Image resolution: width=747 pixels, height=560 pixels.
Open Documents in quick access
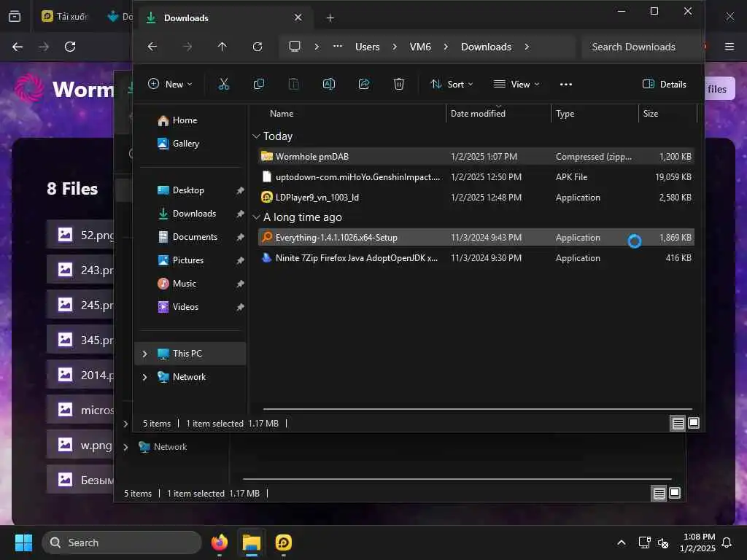(195, 237)
